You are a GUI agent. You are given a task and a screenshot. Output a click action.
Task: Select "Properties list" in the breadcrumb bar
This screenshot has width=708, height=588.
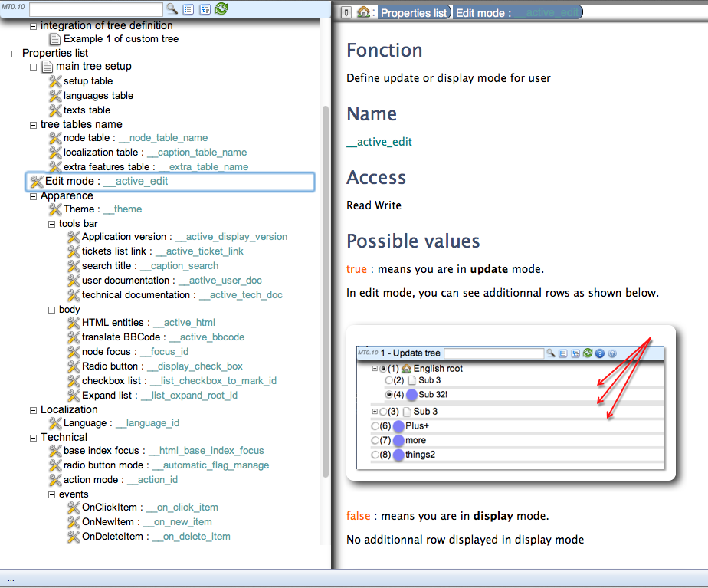coord(413,12)
